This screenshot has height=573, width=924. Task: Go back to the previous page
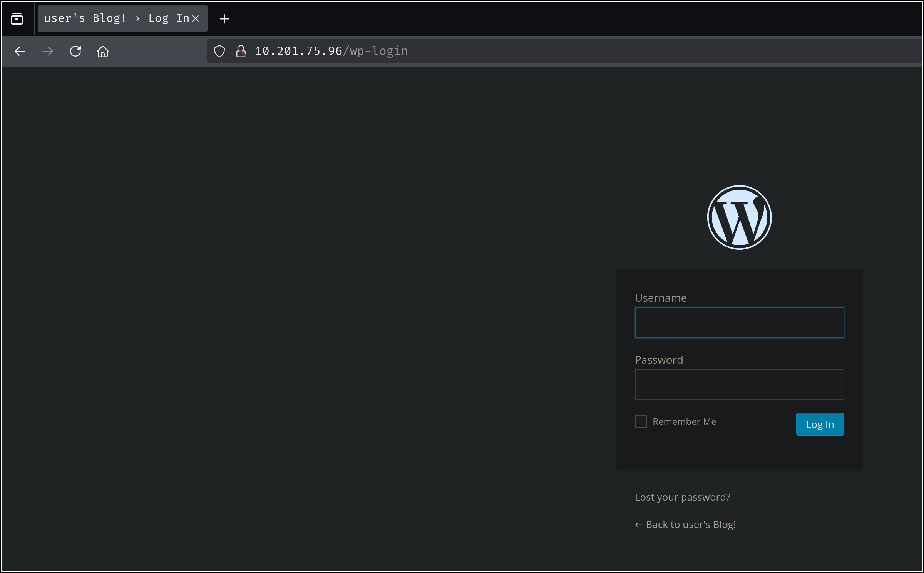20,51
